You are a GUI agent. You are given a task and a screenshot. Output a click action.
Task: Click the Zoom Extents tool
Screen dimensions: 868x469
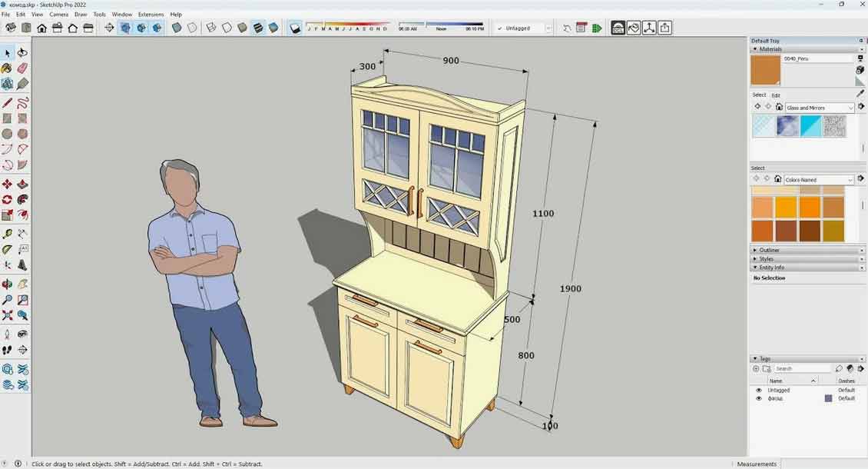click(7, 315)
